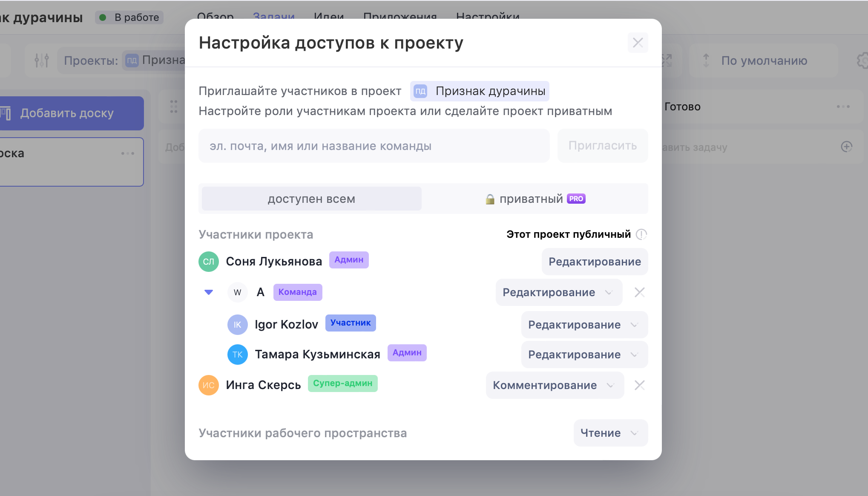Open Igor Kozlov's role dropdown
Screen dimensions: 868x496
tap(584, 325)
